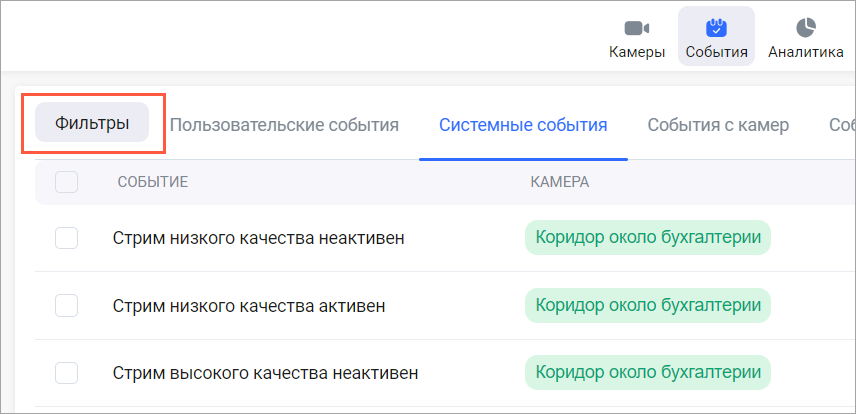The height and width of the screenshot is (414, 856).
Task: Tick checkbox for Стрим низкого качества активен
Action: click(67, 305)
